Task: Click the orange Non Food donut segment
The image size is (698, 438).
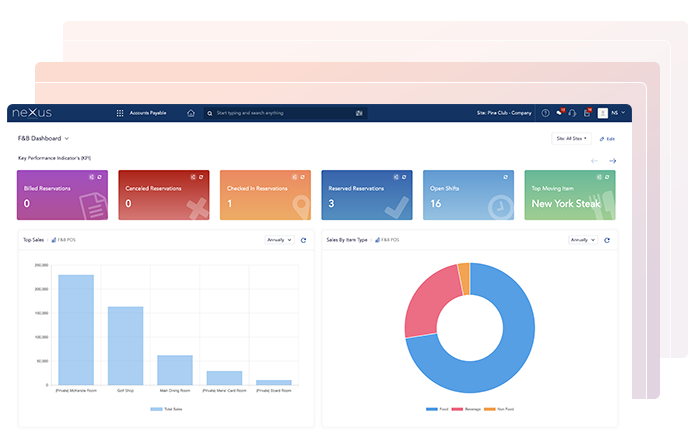Action: point(464,279)
